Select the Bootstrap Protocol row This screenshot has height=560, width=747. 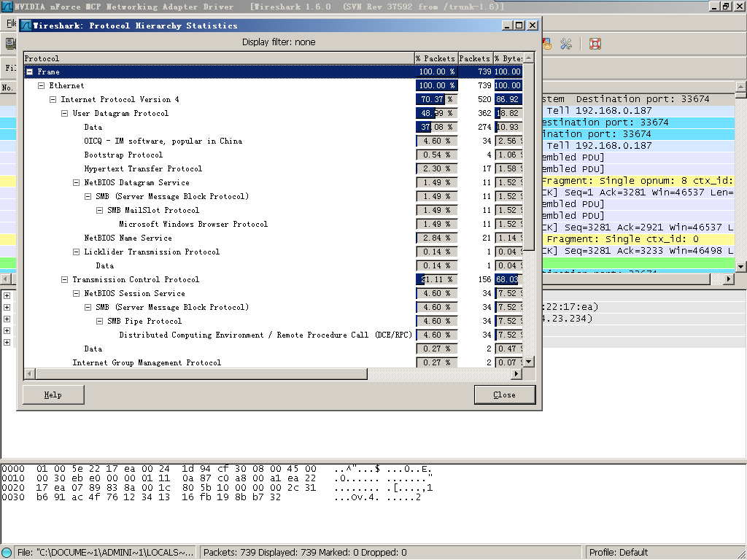tap(274, 155)
